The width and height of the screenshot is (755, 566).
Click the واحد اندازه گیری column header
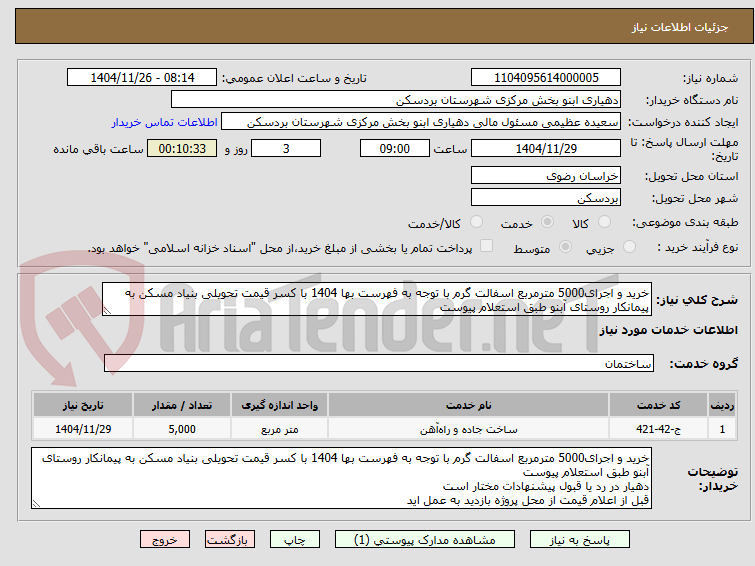280,405
